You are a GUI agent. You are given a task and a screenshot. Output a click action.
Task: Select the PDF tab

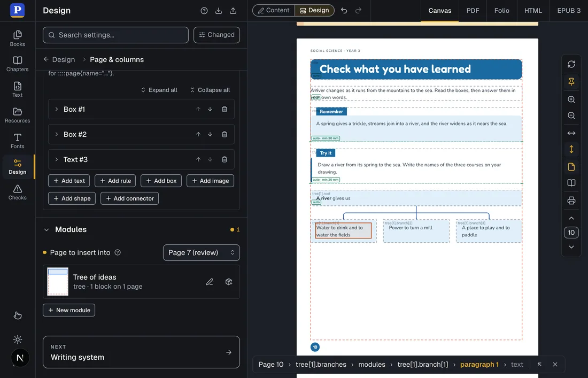pos(473,11)
